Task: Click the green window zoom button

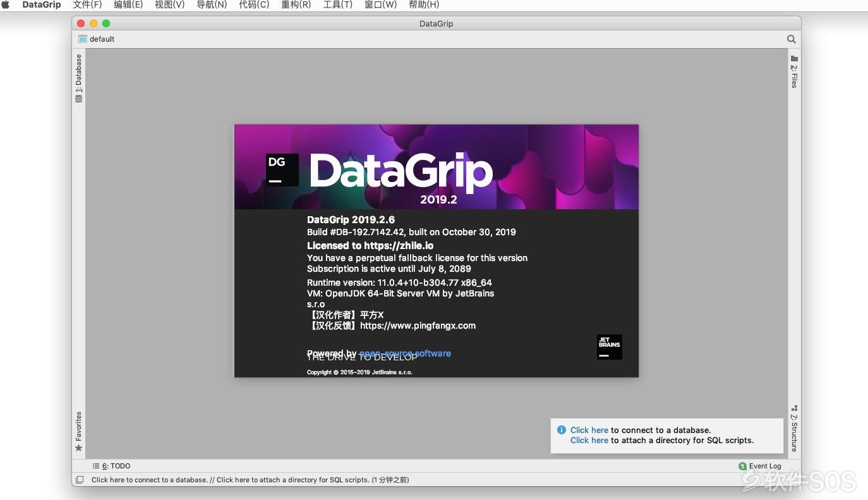Action: (106, 23)
